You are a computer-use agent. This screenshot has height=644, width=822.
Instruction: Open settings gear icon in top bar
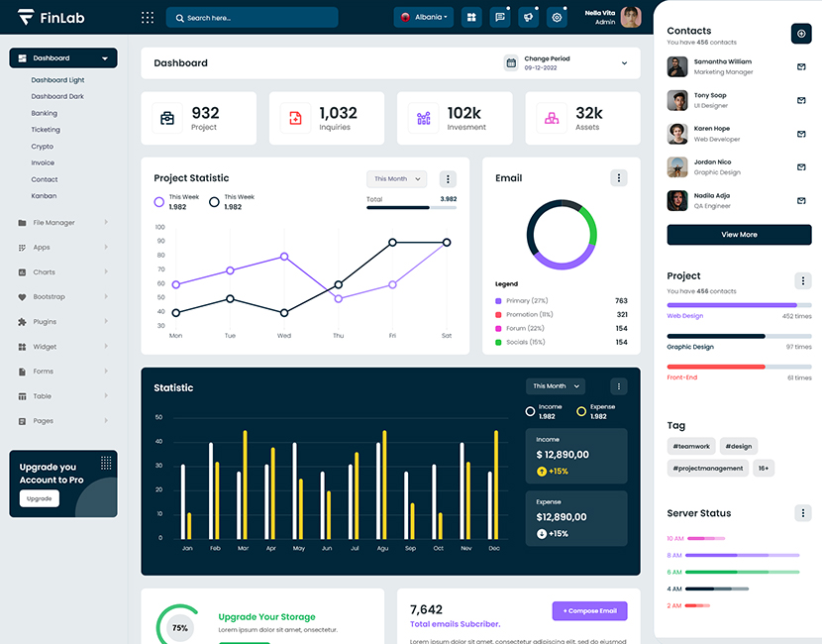pos(557,17)
